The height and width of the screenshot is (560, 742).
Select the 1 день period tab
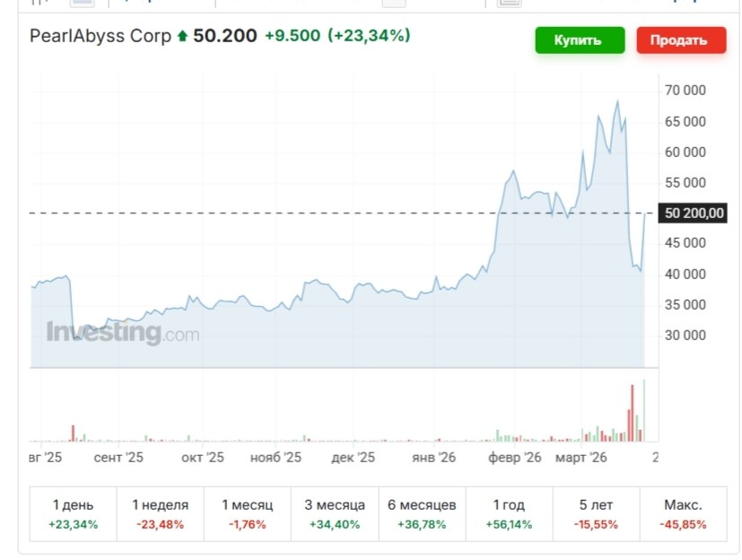click(x=73, y=514)
